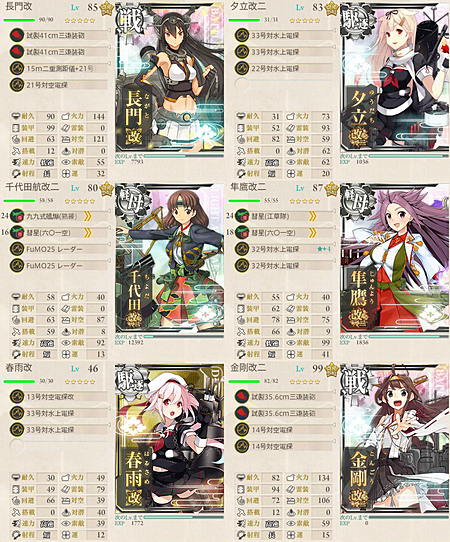Open the 夕立改二 ship card portrait
The image size is (450, 542).
[395, 78]
